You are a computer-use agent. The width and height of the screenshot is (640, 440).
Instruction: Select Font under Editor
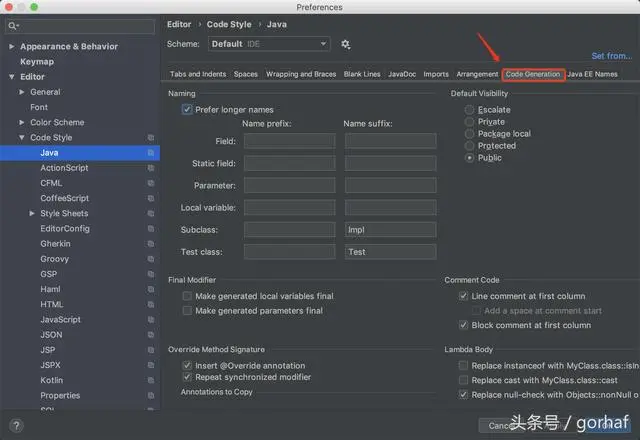coord(39,107)
